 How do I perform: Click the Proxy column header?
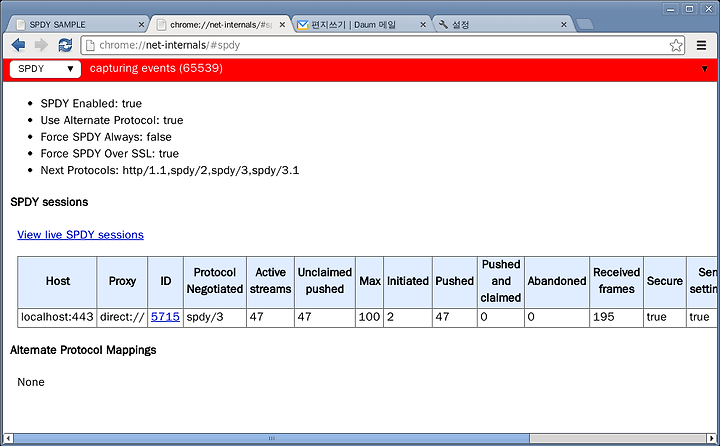pyautogui.click(x=122, y=281)
